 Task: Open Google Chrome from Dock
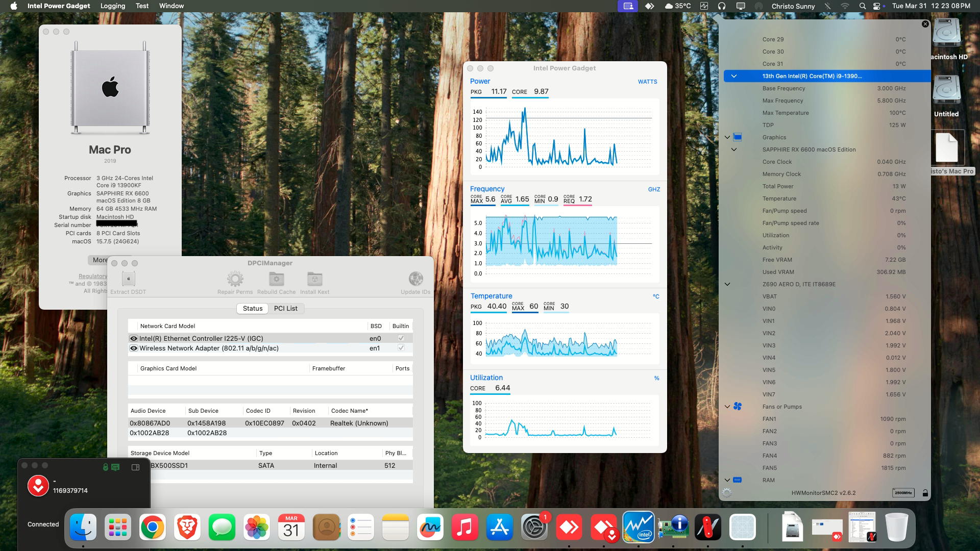click(x=152, y=527)
